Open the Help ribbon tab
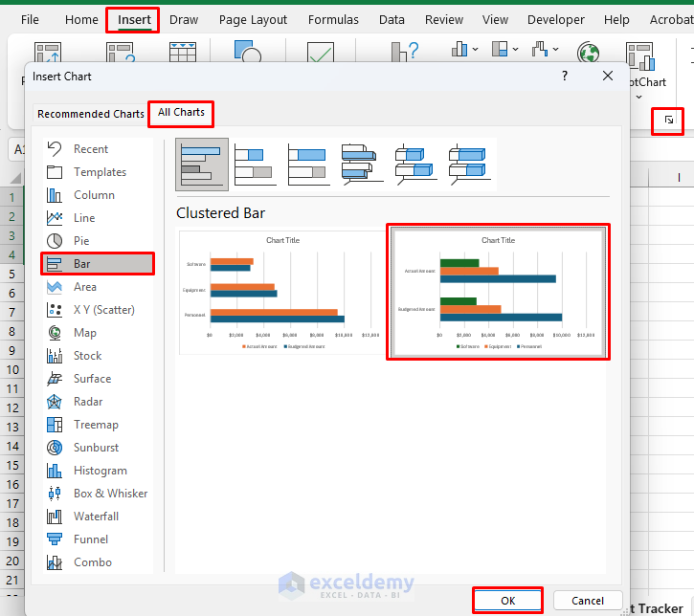The height and width of the screenshot is (616, 694). pyautogui.click(x=616, y=20)
